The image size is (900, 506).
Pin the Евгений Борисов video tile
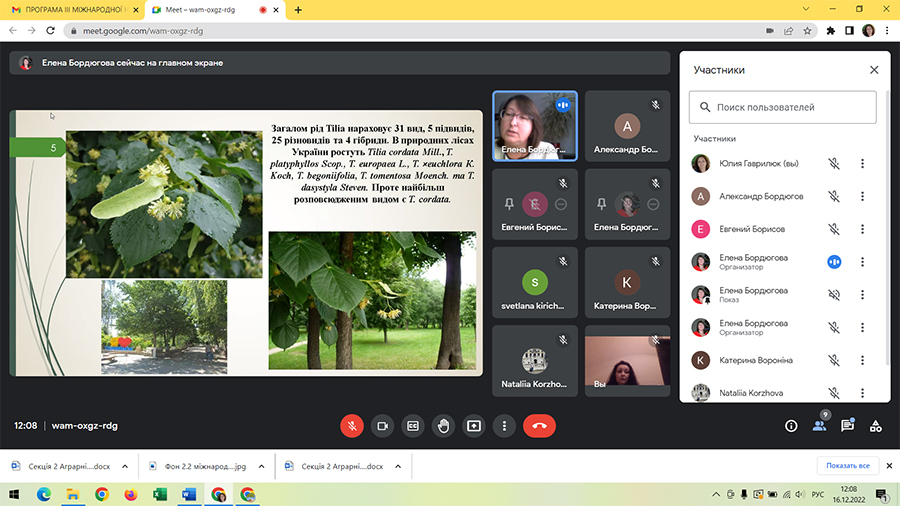pyautogui.click(x=509, y=204)
